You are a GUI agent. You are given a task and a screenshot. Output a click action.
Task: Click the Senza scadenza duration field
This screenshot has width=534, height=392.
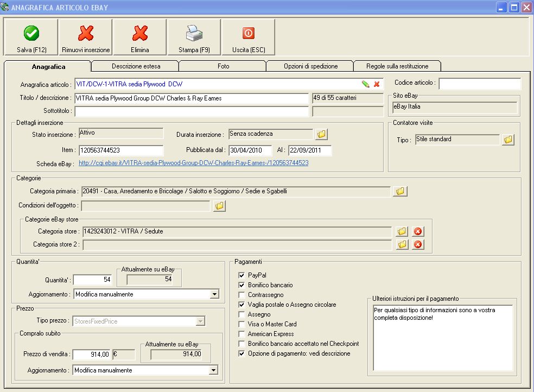(271, 134)
